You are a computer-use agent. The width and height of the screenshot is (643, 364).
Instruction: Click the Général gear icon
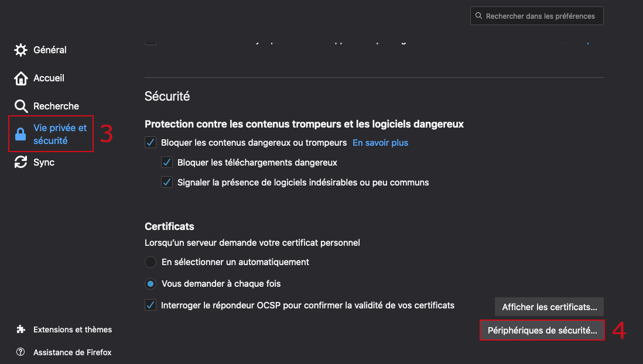21,50
